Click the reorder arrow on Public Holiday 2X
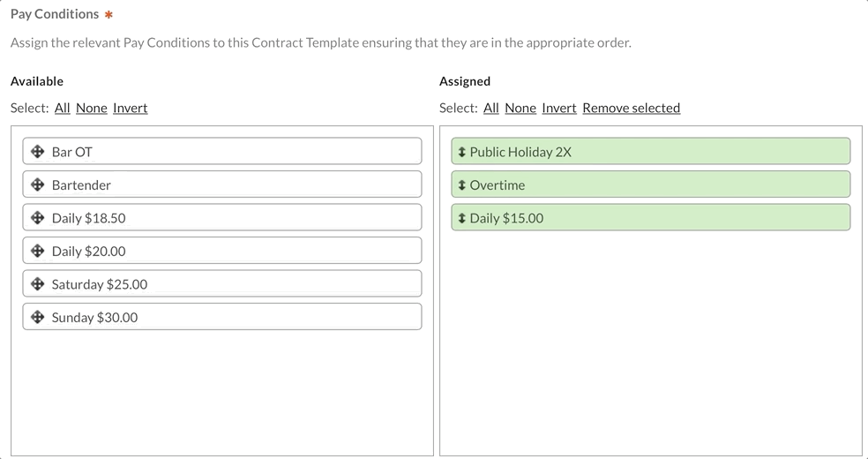868x459 pixels. [462, 152]
